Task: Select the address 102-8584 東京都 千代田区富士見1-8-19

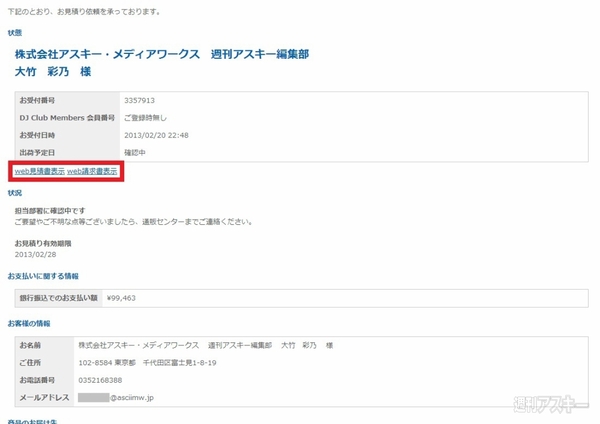Action: coord(147,363)
